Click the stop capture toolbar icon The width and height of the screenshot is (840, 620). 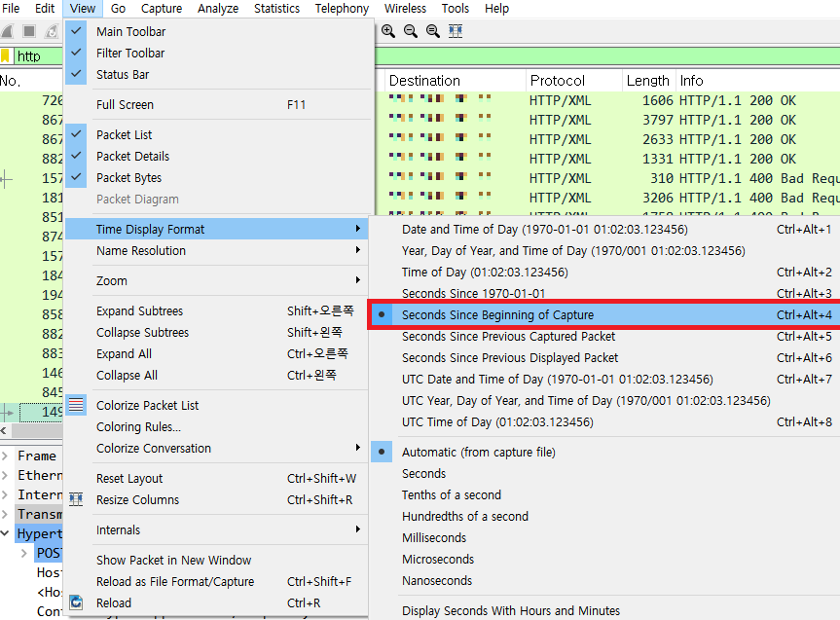tap(29, 31)
